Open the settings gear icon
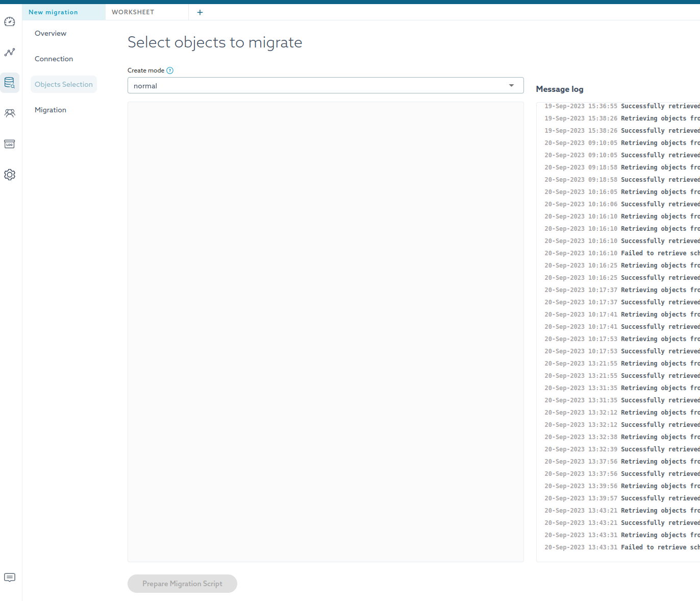 [10, 175]
